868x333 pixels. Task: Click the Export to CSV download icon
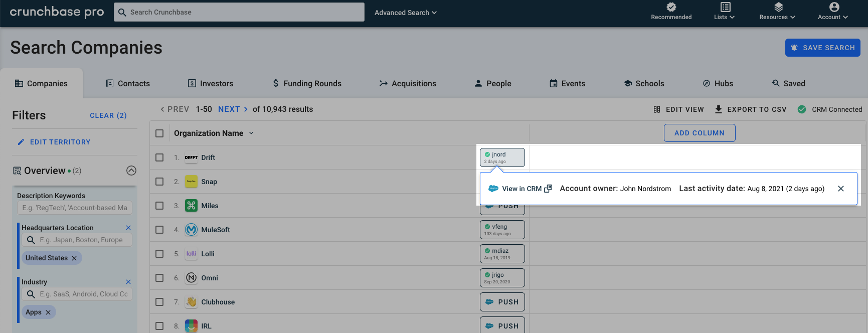(x=718, y=109)
